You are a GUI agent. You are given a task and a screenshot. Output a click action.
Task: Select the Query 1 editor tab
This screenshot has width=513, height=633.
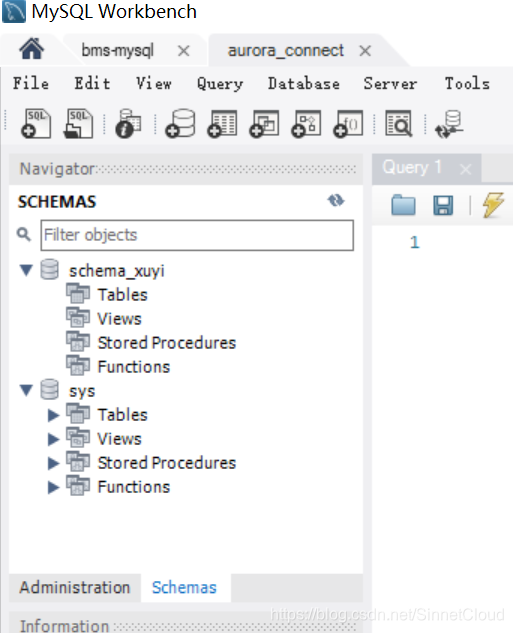click(x=412, y=167)
